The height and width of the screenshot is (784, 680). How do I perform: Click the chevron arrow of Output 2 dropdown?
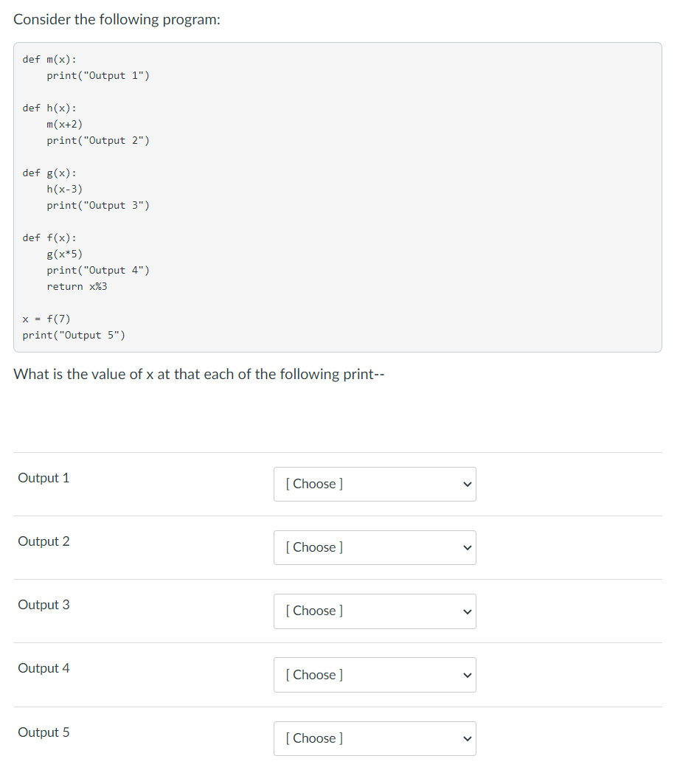point(467,547)
